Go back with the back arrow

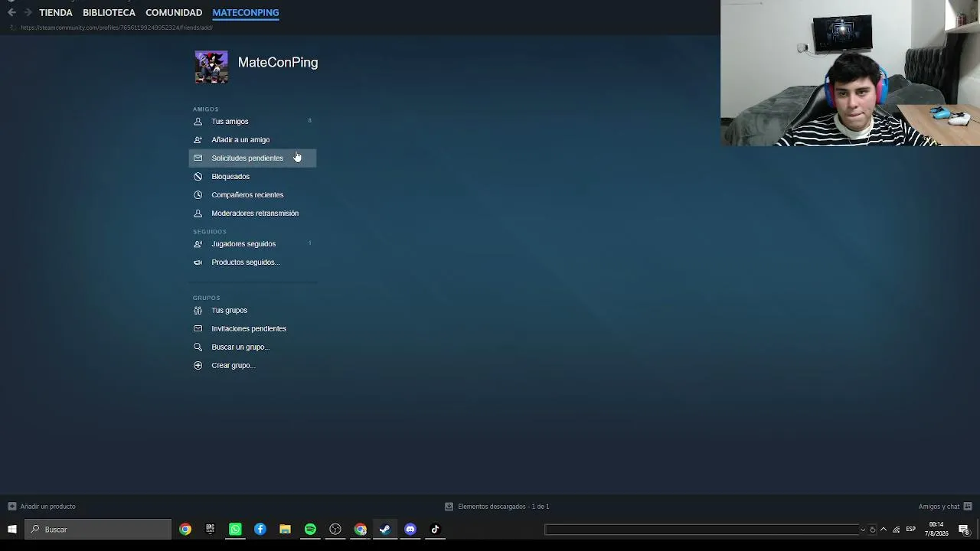pyautogui.click(x=11, y=12)
